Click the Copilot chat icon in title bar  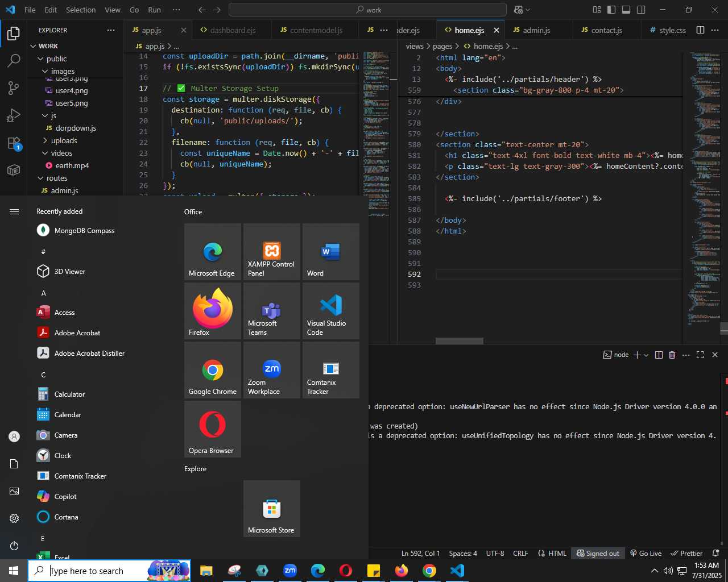tap(518, 10)
